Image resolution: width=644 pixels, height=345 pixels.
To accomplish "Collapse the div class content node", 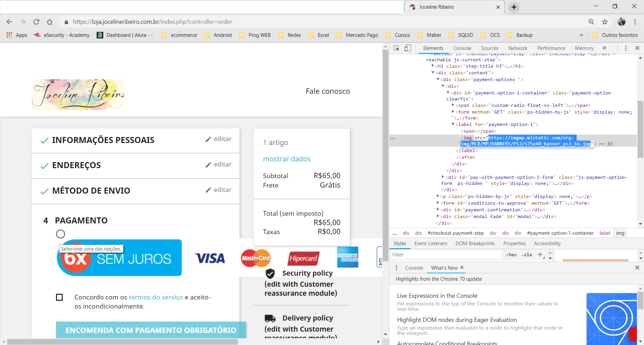I will click(433, 73).
